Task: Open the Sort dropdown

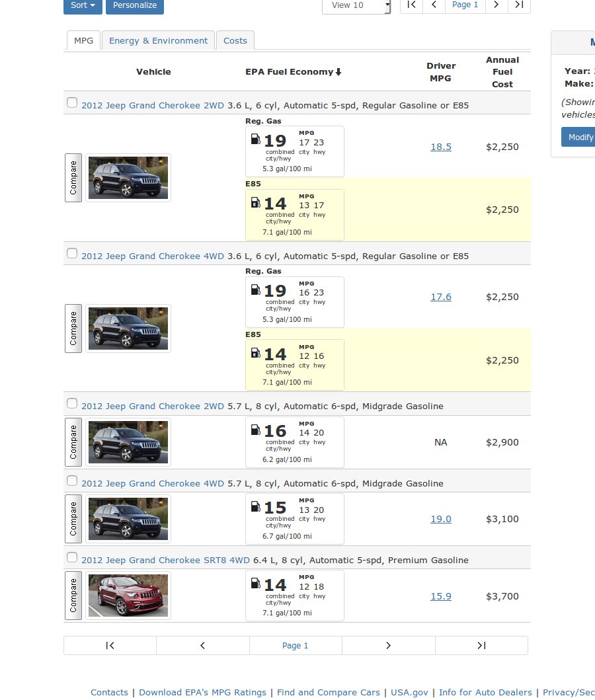Action: tap(83, 5)
